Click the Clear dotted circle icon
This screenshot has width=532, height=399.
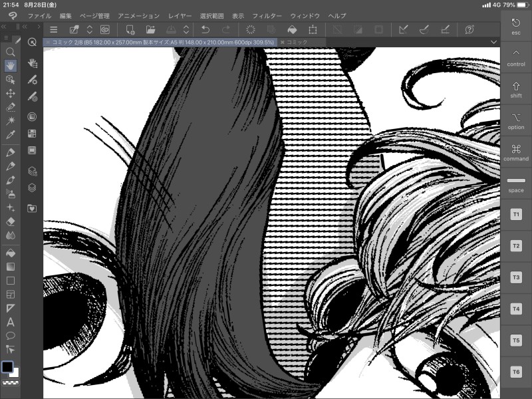point(251,29)
